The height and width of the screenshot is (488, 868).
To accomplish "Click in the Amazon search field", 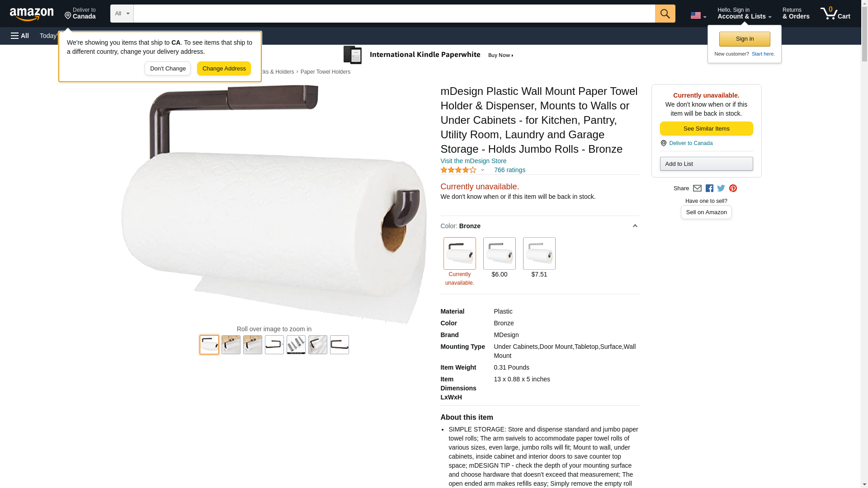I will pos(394,14).
